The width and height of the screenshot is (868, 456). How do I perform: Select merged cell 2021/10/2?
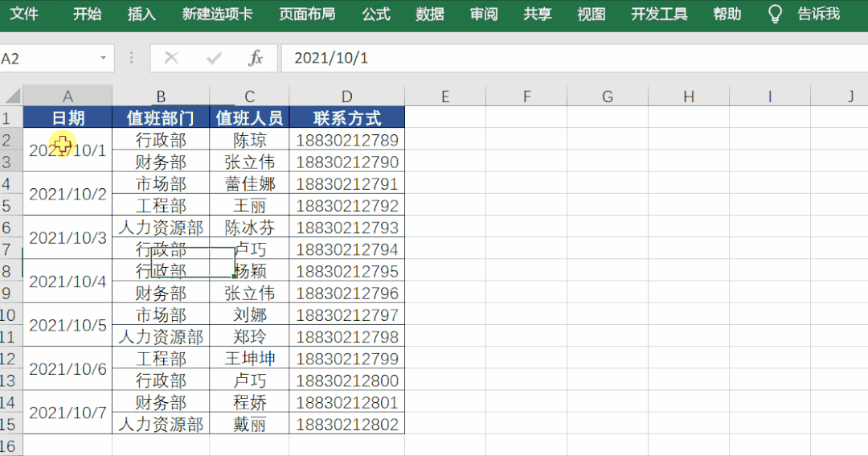coord(68,194)
